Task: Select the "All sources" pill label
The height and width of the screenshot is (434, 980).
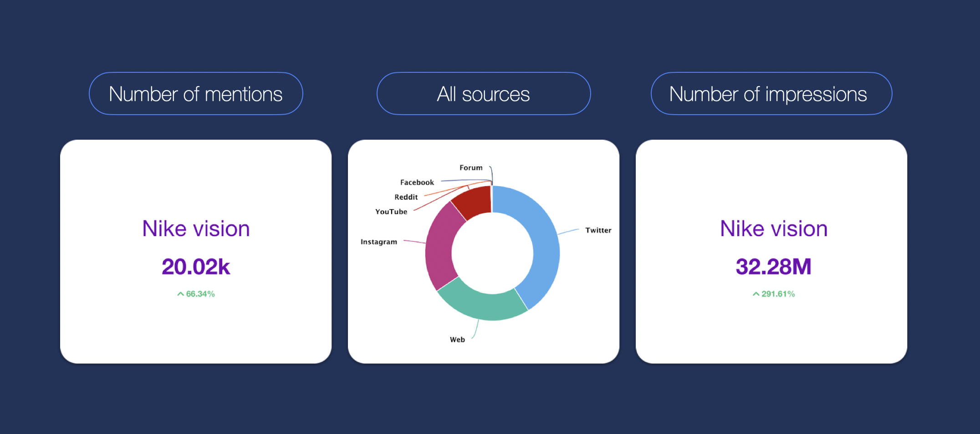Action: coord(483,94)
